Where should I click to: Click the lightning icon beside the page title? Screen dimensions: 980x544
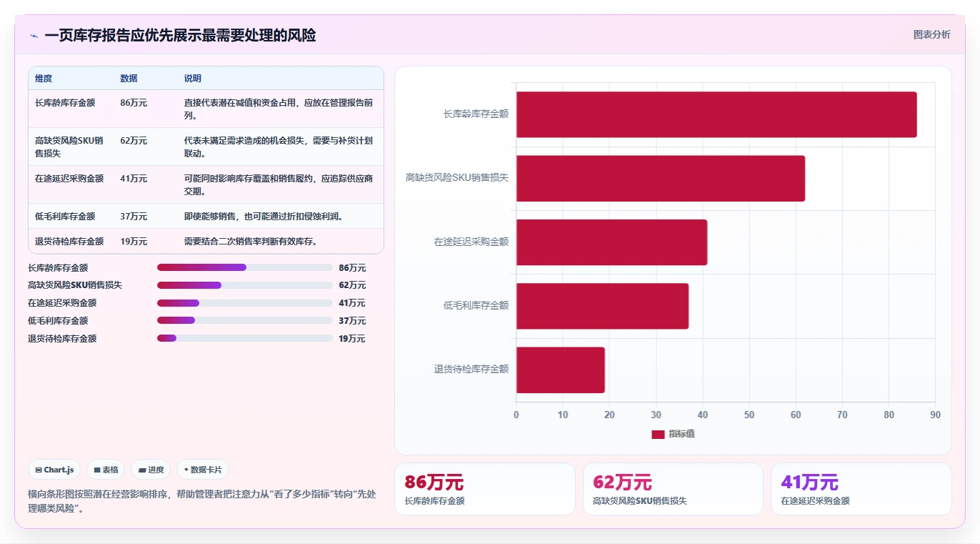pos(34,36)
